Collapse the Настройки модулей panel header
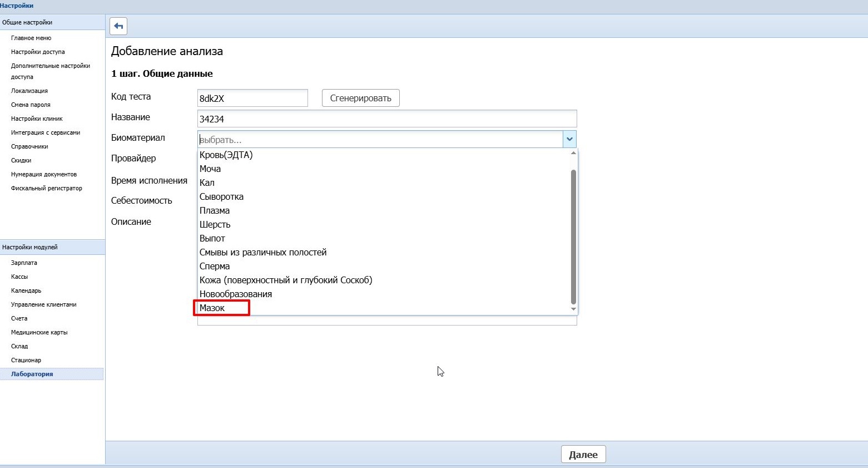868x468 pixels. tap(52, 247)
